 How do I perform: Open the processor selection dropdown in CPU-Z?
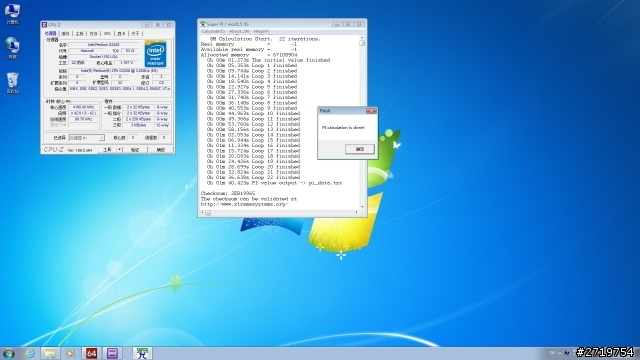coord(87,138)
